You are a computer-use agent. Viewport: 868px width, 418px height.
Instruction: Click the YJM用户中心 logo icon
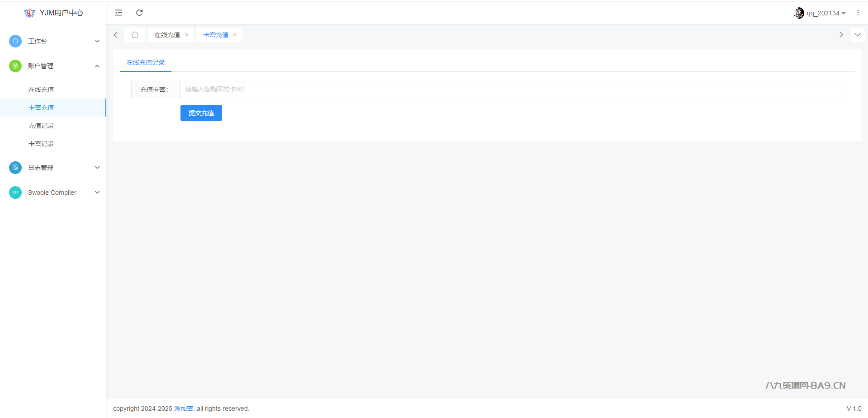click(x=30, y=13)
